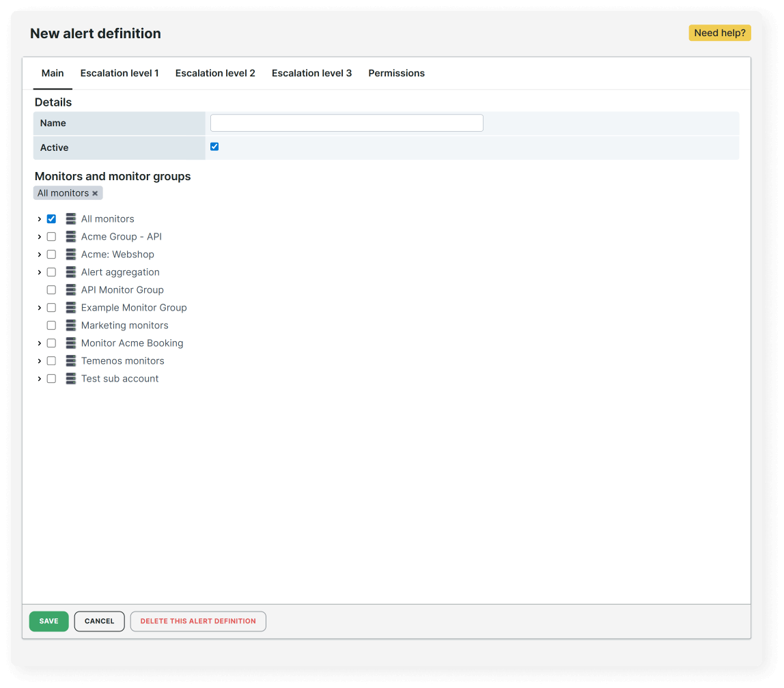Viewport: 784px width, 688px height.
Task: Switch to the Escalation level 2 tab
Action: [x=215, y=73]
